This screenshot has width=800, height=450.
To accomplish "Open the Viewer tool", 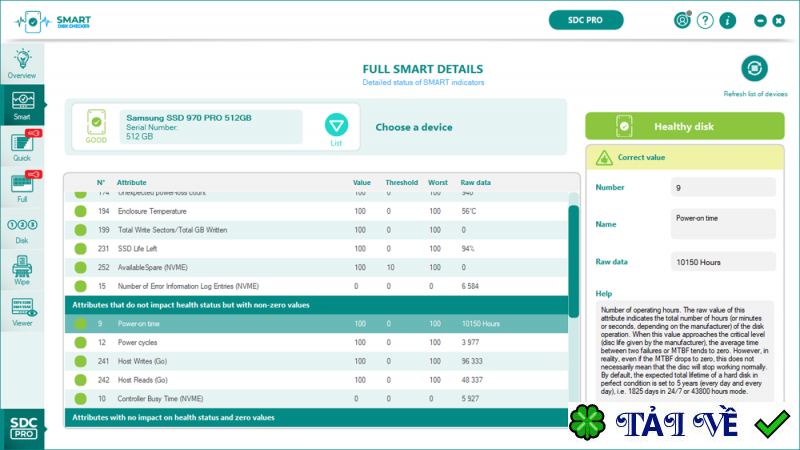I will (x=22, y=312).
